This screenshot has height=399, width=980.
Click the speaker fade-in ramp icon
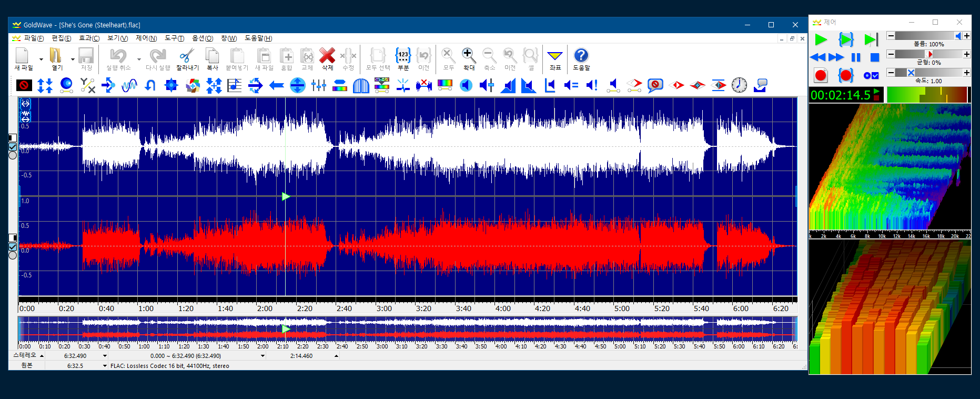tap(508, 85)
